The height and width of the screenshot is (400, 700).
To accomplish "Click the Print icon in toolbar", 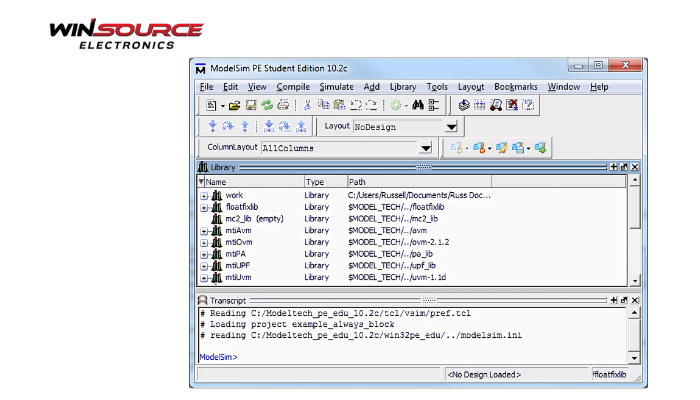I will tap(283, 105).
